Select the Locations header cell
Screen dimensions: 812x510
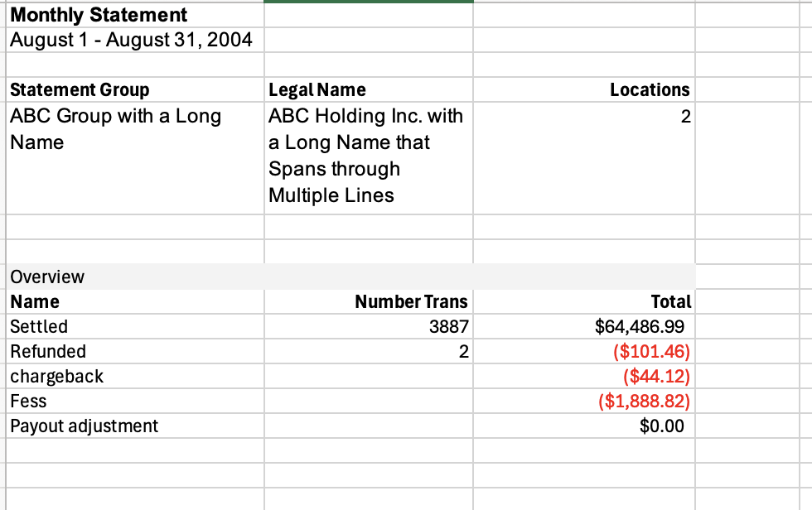pos(650,89)
